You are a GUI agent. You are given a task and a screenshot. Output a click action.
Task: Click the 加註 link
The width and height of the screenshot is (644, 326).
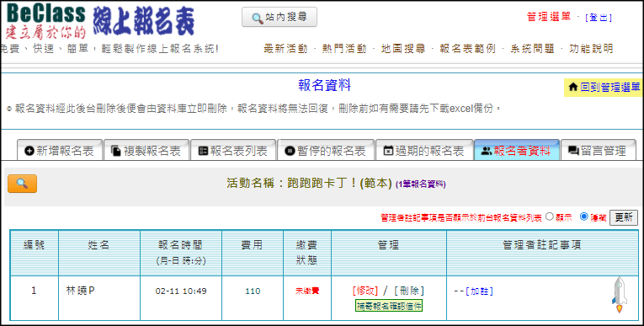tap(479, 291)
